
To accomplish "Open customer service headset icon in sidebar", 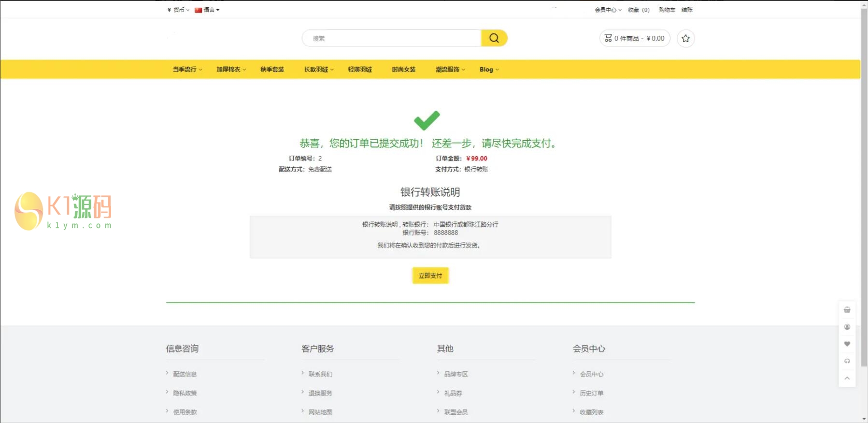I will coord(847,361).
